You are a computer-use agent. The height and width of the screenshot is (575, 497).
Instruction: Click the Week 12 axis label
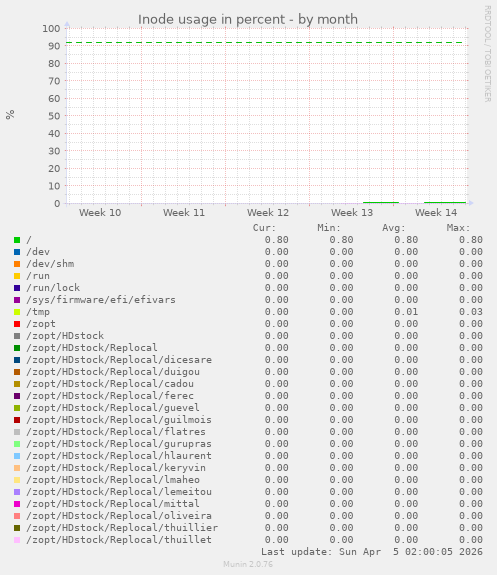268,213
